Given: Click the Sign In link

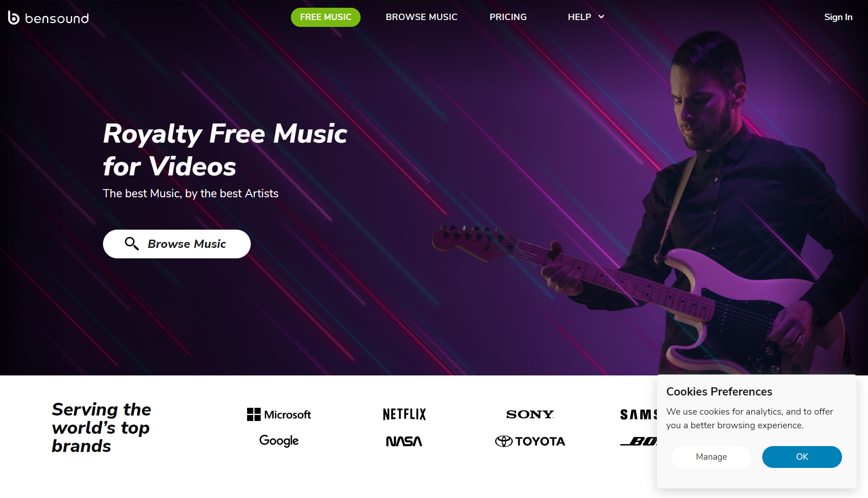Looking at the screenshot, I should (838, 17).
